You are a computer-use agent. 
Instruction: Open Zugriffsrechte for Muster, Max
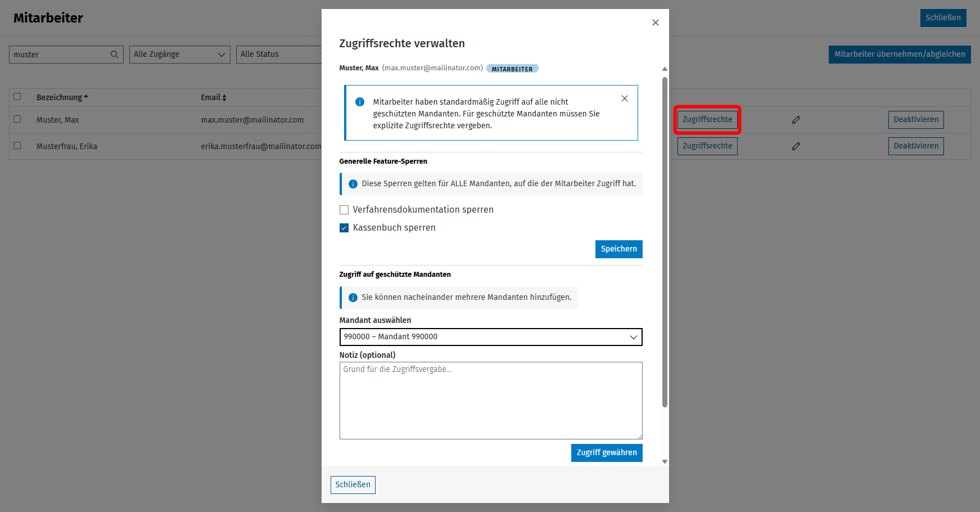(707, 120)
